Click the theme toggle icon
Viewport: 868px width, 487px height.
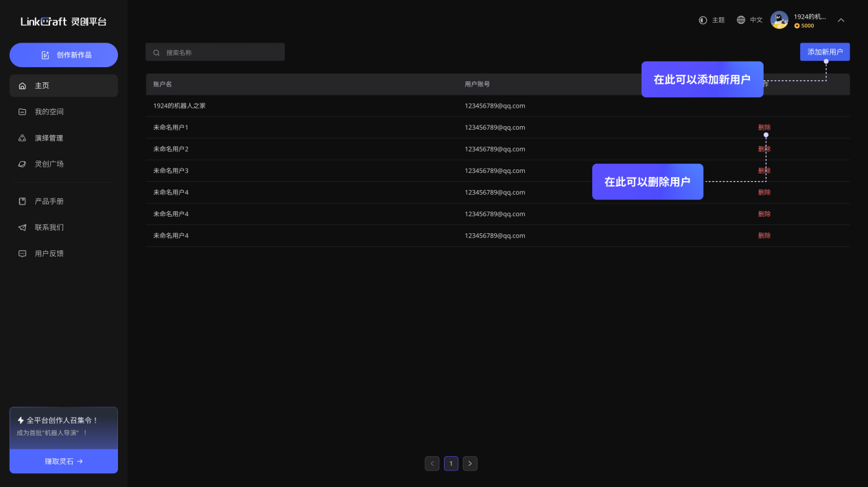[x=703, y=20]
